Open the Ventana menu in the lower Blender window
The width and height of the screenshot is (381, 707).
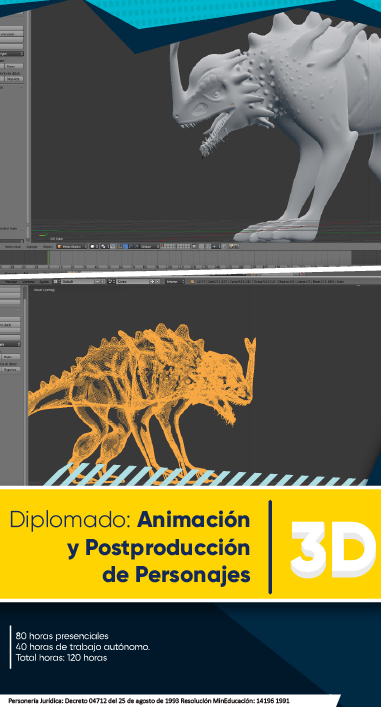click(x=28, y=282)
